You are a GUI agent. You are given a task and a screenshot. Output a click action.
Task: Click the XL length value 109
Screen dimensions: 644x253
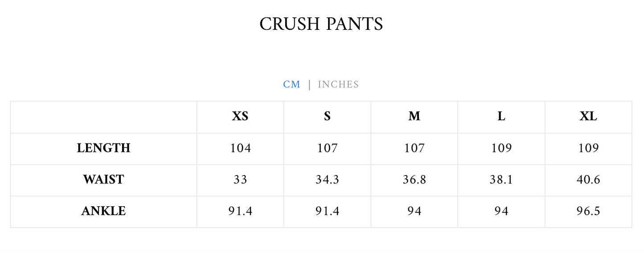pyautogui.click(x=588, y=148)
